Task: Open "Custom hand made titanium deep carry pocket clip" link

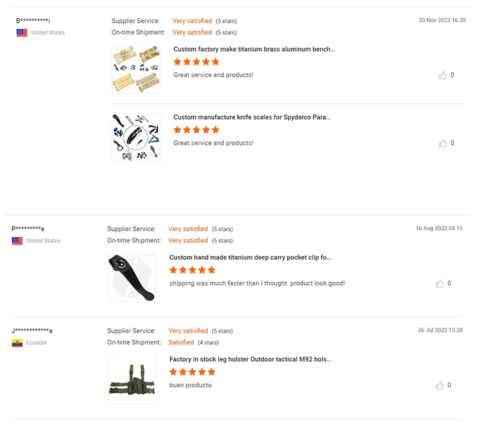Action: click(250, 257)
